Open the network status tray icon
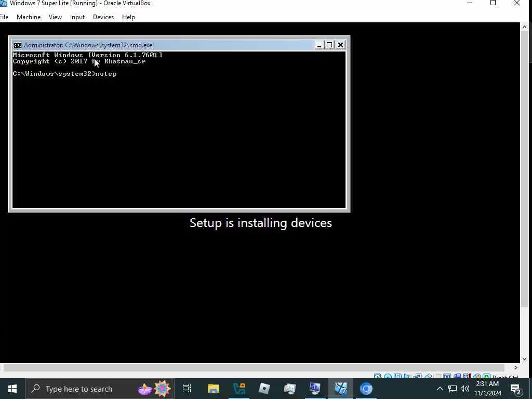The image size is (532, 399). pyautogui.click(x=453, y=389)
